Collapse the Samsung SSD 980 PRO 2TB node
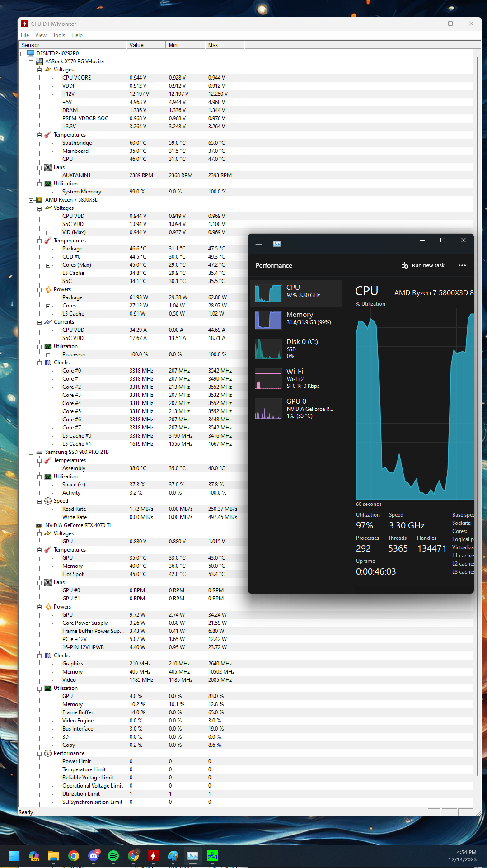Screen dimensions: 487x868 [x=31, y=452]
